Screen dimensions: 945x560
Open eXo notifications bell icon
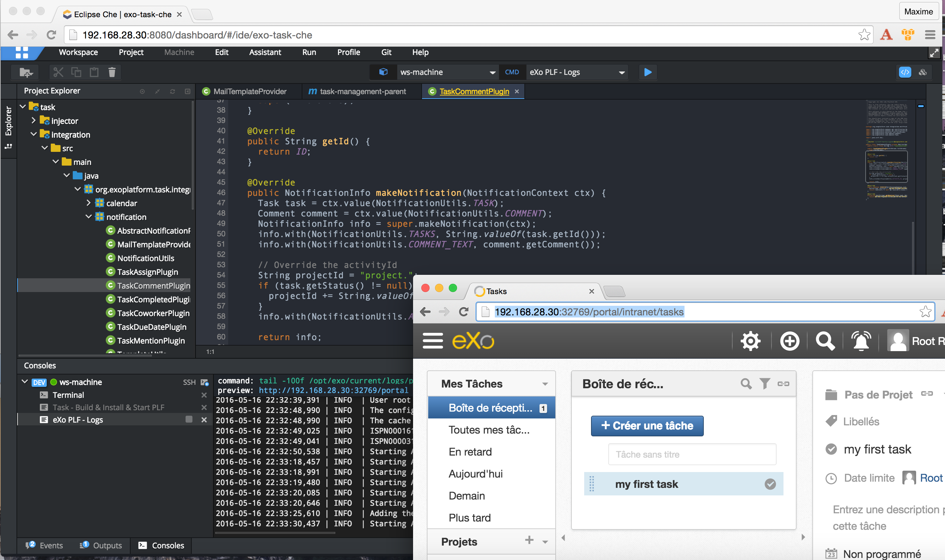pos(861,341)
